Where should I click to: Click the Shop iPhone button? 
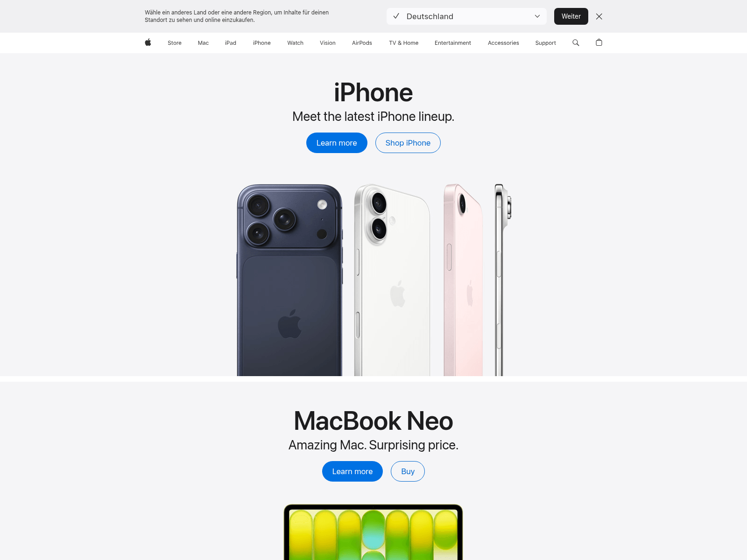pos(408,143)
